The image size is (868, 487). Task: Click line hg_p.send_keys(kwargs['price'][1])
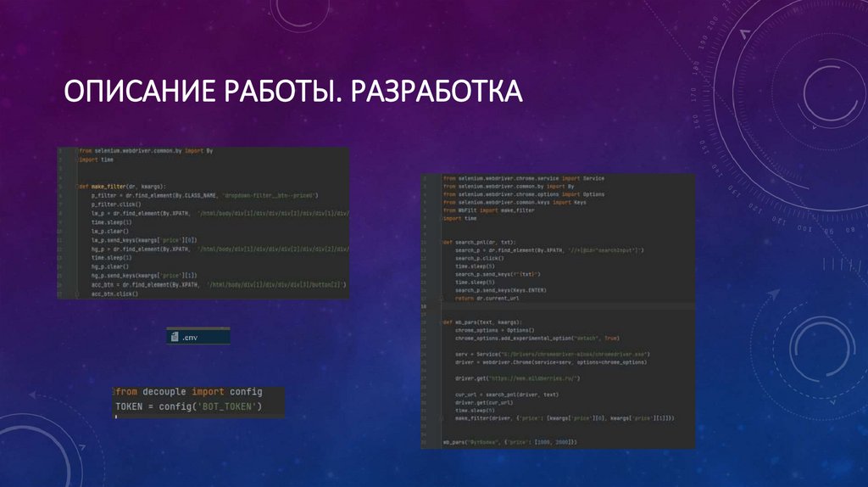(144, 276)
